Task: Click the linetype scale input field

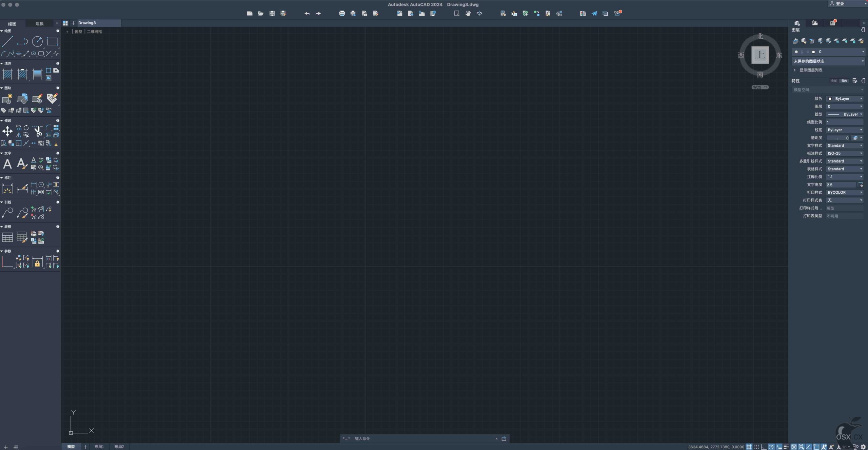Action: tap(845, 122)
